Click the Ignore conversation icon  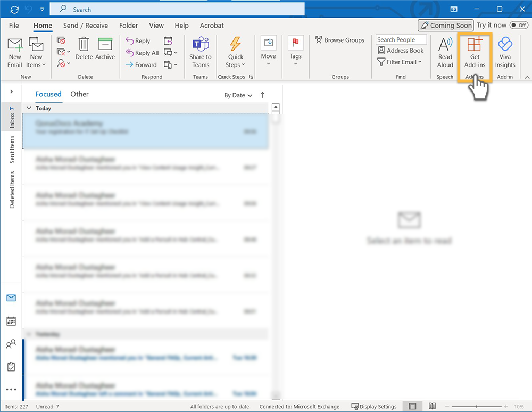[x=61, y=40]
